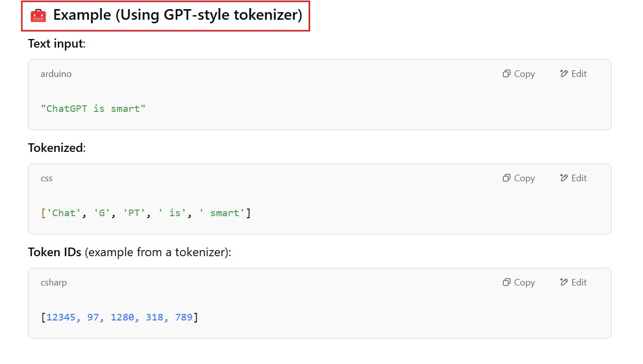Click the bold 'Tokenized' label
Viewport: 643px width, 364px height.
pos(55,148)
